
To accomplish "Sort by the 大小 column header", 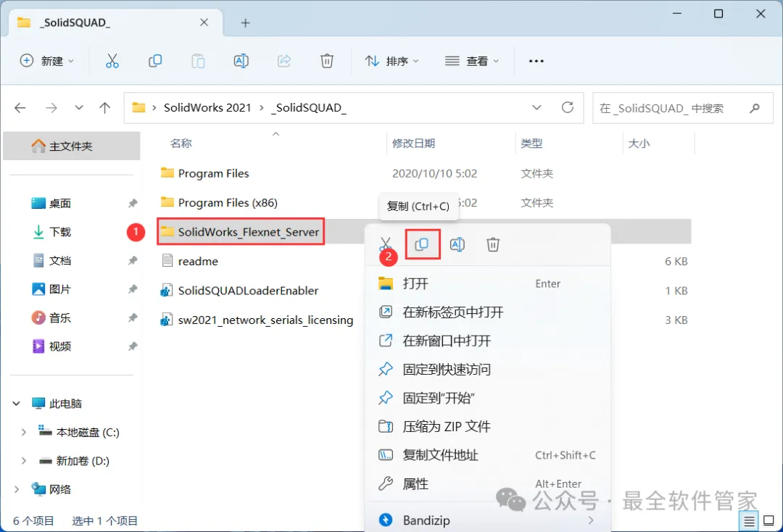I will 639,144.
